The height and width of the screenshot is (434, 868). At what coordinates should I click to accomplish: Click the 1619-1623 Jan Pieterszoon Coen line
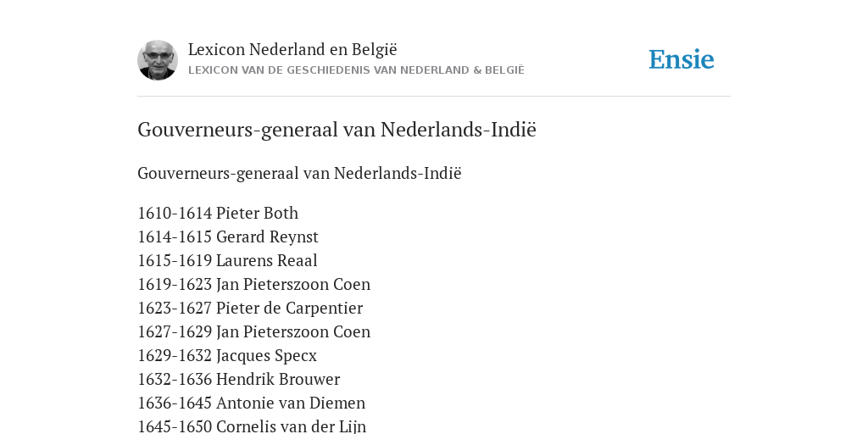click(254, 285)
